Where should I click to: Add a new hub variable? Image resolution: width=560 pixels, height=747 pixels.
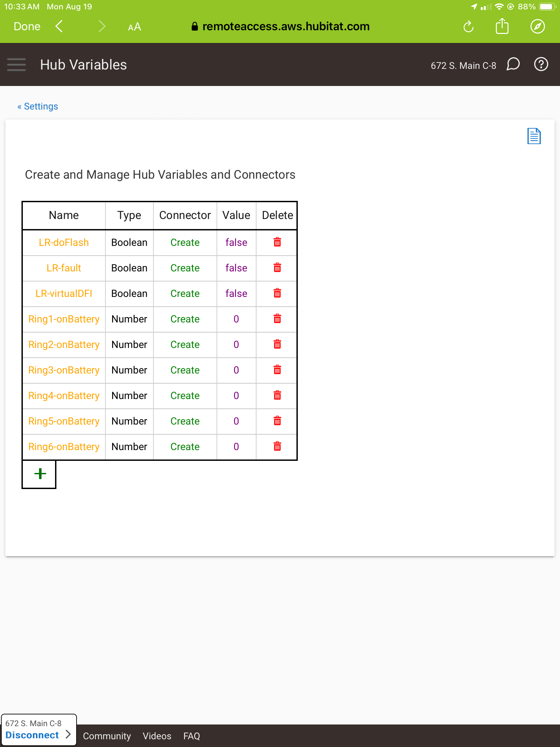point(40,474)
